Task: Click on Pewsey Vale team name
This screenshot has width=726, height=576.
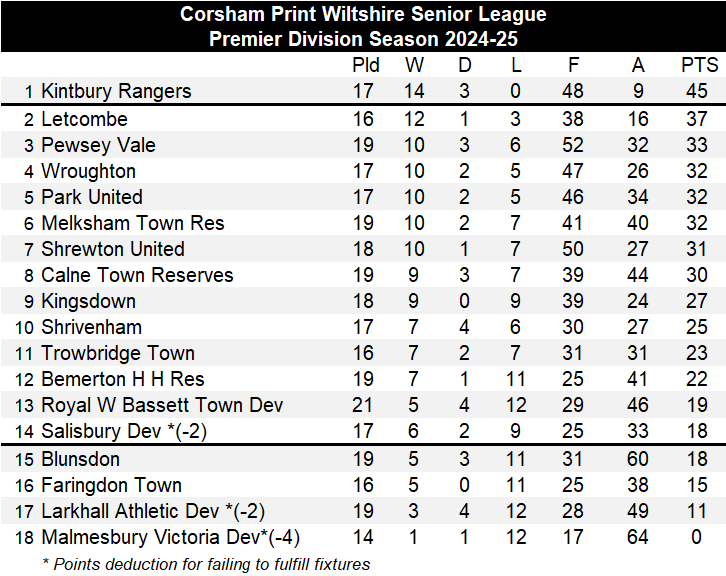Action: click(98, 145)
